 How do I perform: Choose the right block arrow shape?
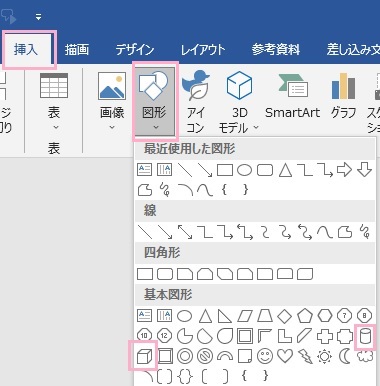[344, 170]
